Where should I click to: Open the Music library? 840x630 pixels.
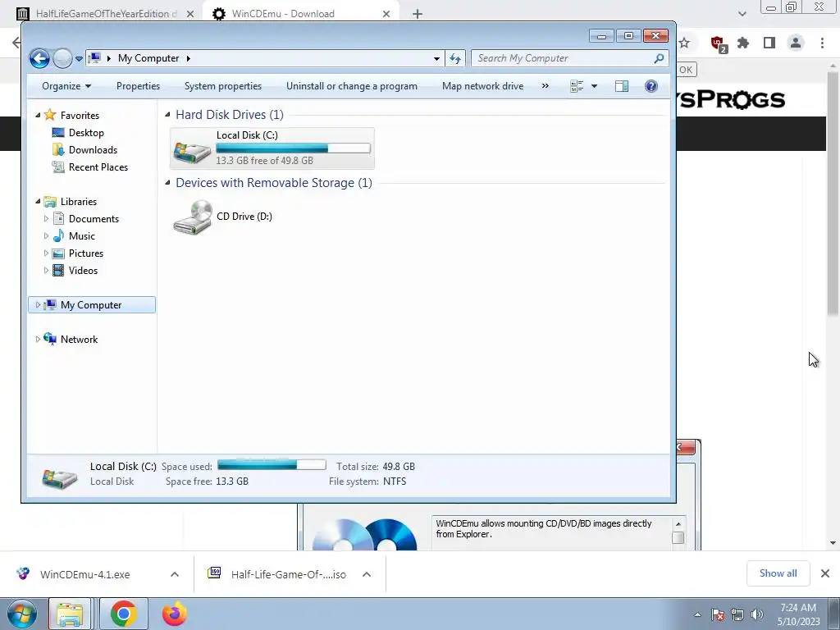coord(81,236)
